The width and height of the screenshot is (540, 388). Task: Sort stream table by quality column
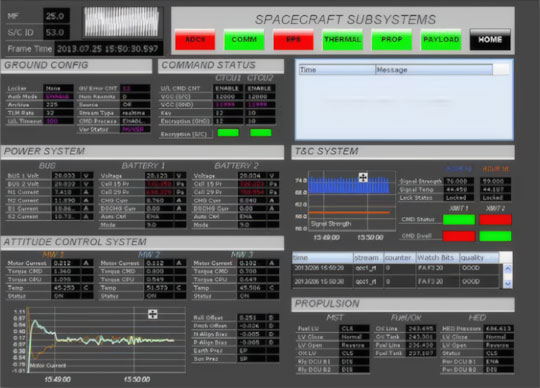pos(479,258)
